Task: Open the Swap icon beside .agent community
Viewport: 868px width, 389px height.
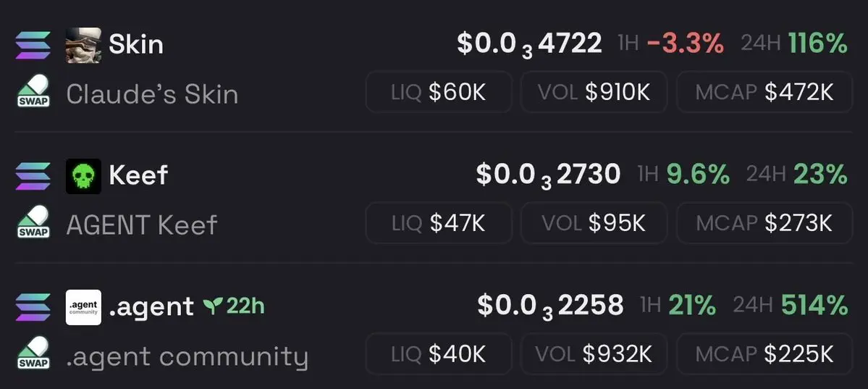Action: (33, 354)
